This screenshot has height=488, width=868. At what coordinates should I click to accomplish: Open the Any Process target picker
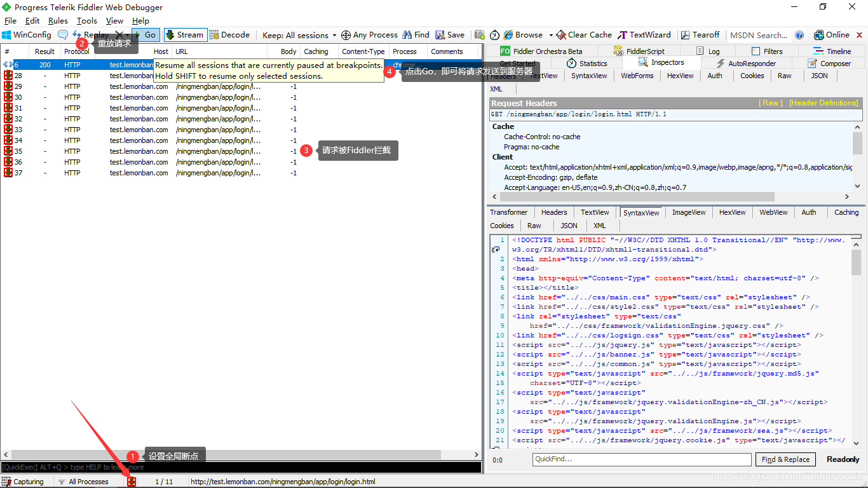click(x=369, y=35)
